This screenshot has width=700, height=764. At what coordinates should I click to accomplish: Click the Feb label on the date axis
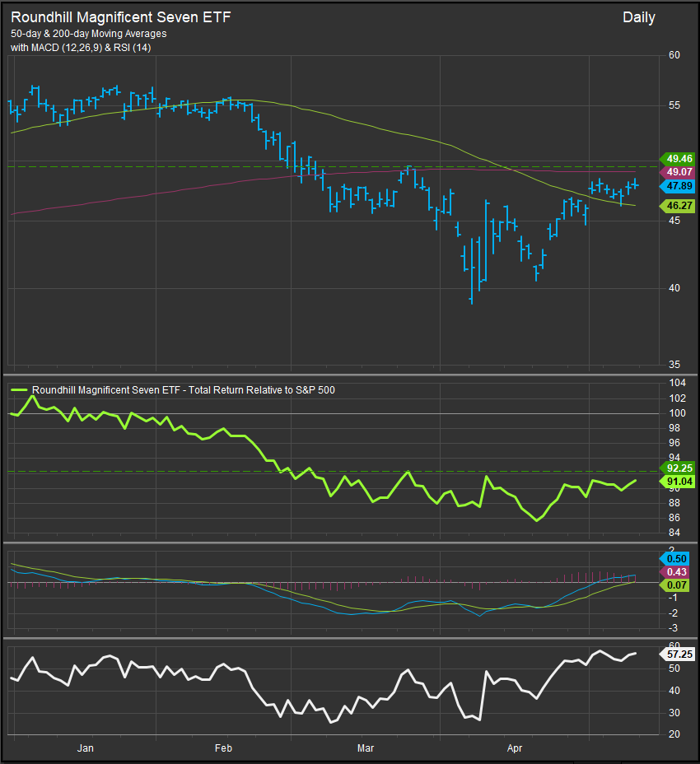pos(224,748)
